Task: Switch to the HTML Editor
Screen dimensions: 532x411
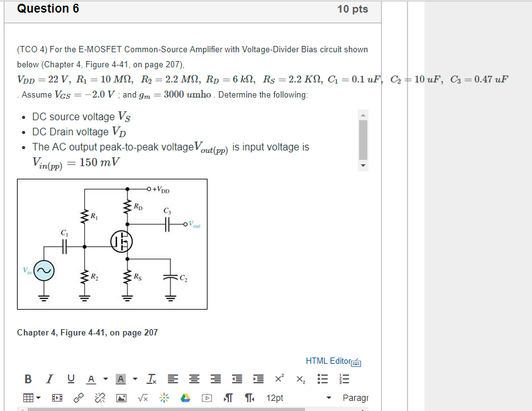Action: coord(328,361)
